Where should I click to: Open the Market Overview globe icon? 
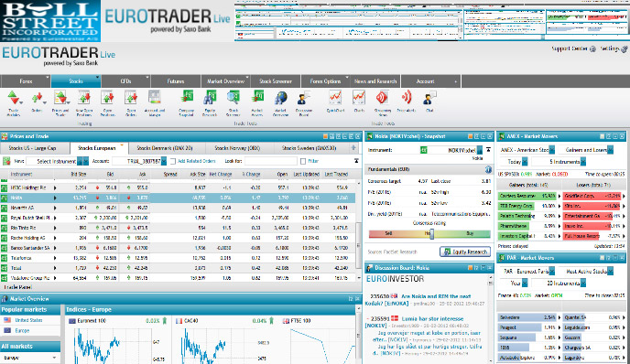tap(280, 98)
